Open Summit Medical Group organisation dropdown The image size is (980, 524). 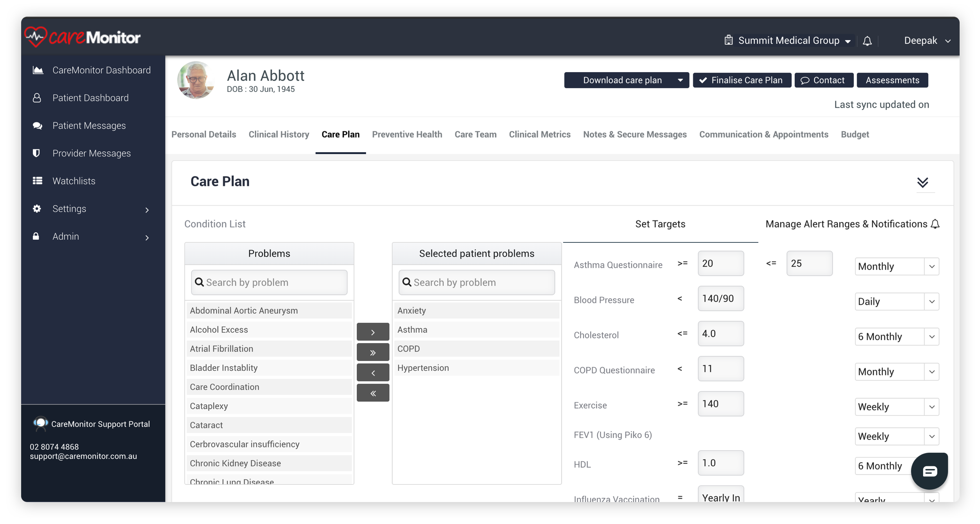click(788, 40)
